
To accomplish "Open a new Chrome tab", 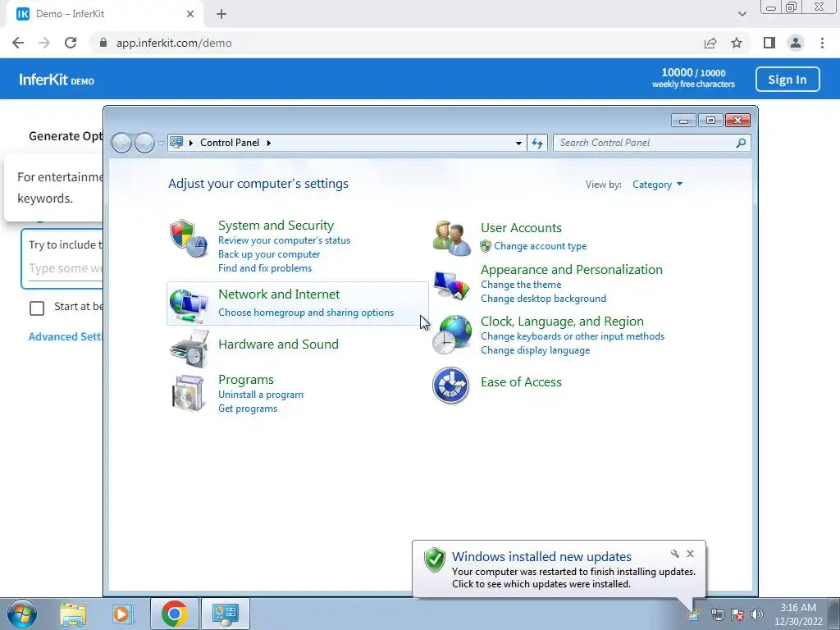I will [x=221, y=14].
